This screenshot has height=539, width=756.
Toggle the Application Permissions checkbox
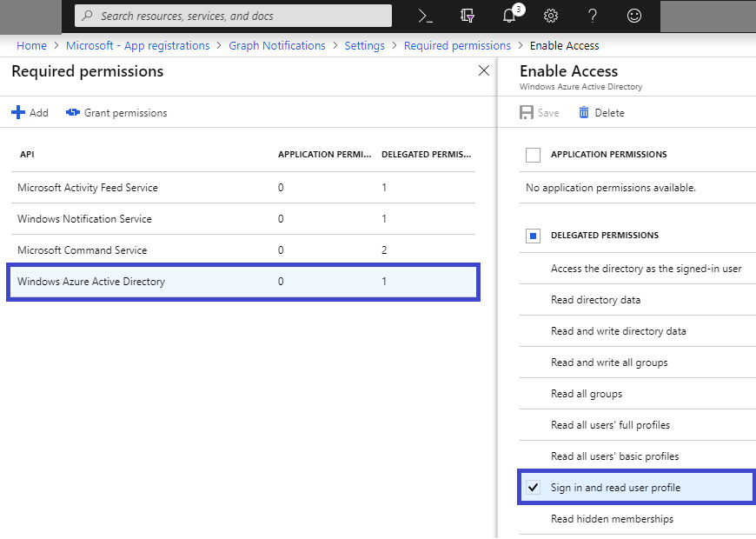coord(534,155)
